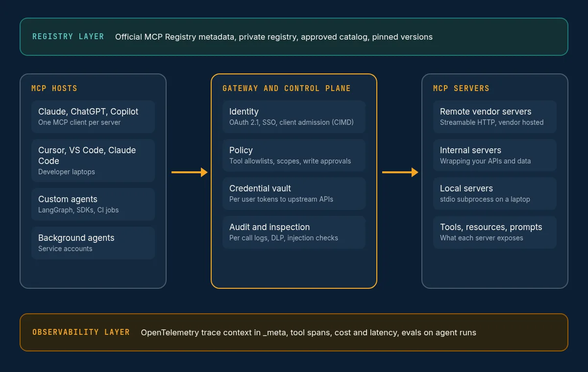
Task: Click 'Streamable HTTP, vendor hosted' subtitle
Action: click(x=492, y=122)
